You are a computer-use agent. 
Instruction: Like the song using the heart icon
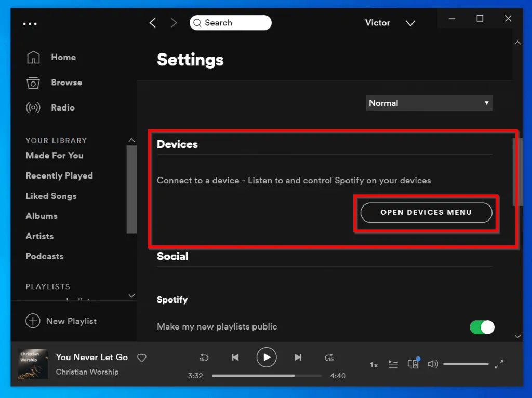pyautogui.click(x=141, y=358)
